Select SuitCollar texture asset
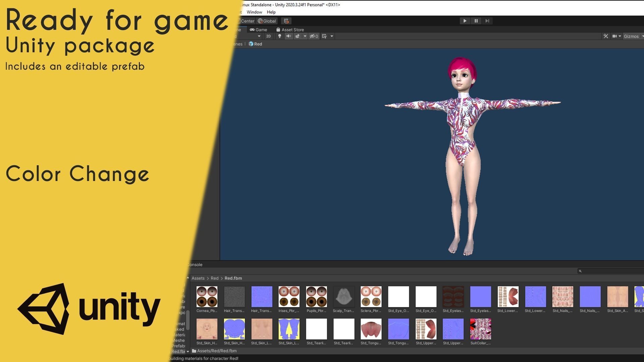The height and width of the screenshot is (362, 644). (x=481, y=331)
